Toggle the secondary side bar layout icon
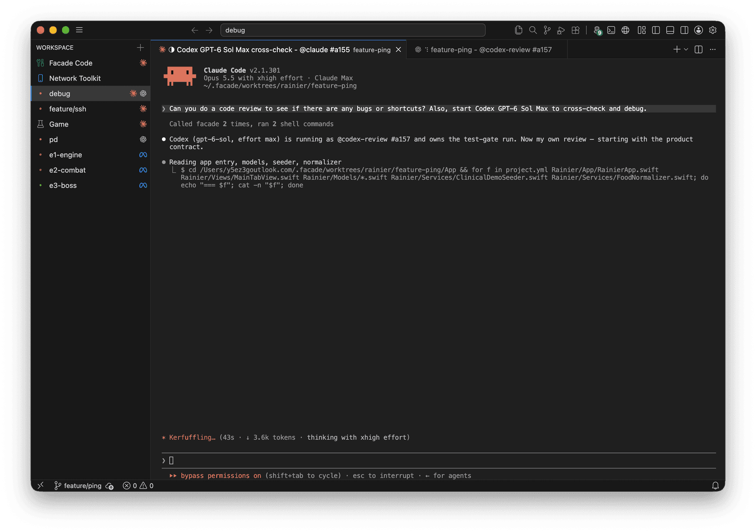756x532 pixels. [685, 30]
